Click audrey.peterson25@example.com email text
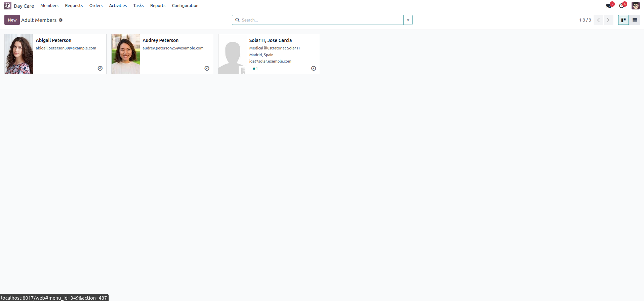The image size is (644, 301). [173, 48]
